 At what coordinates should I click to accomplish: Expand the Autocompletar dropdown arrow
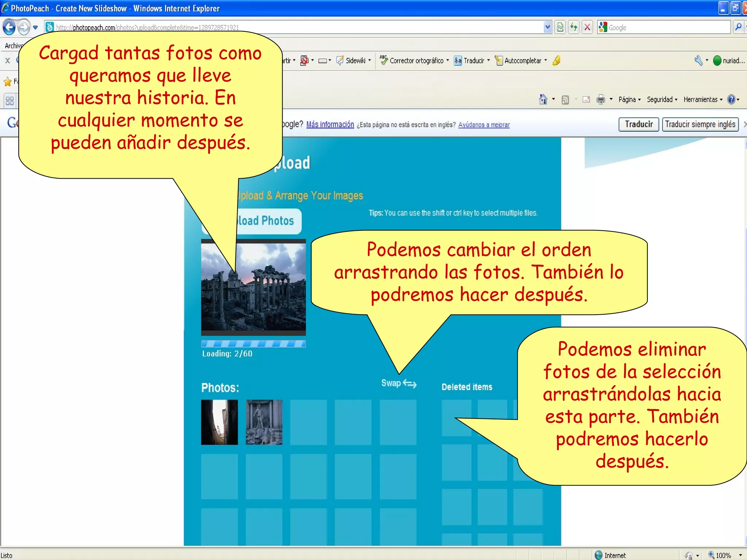point(546,61)
